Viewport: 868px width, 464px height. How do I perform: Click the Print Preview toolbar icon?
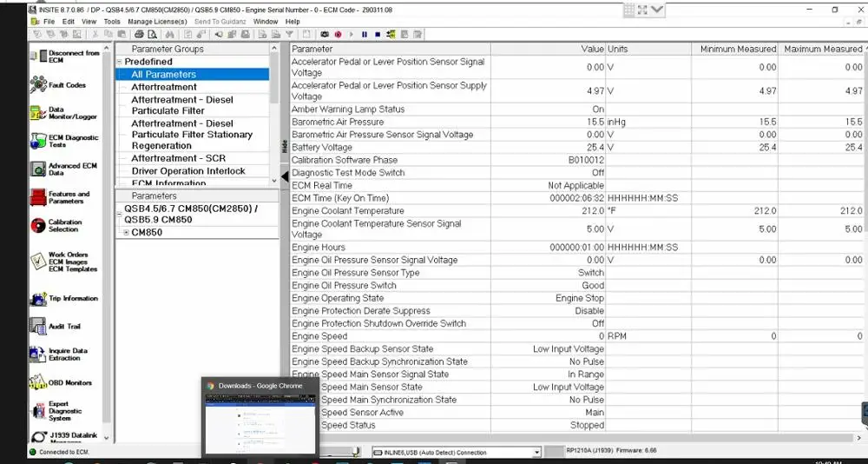coord(152,35)
